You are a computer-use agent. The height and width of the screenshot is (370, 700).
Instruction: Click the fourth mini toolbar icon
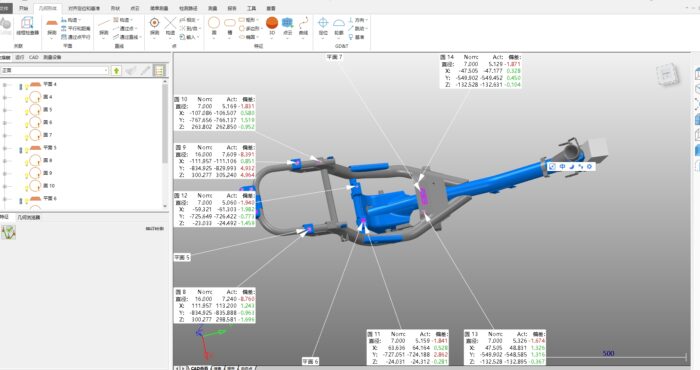580,166
